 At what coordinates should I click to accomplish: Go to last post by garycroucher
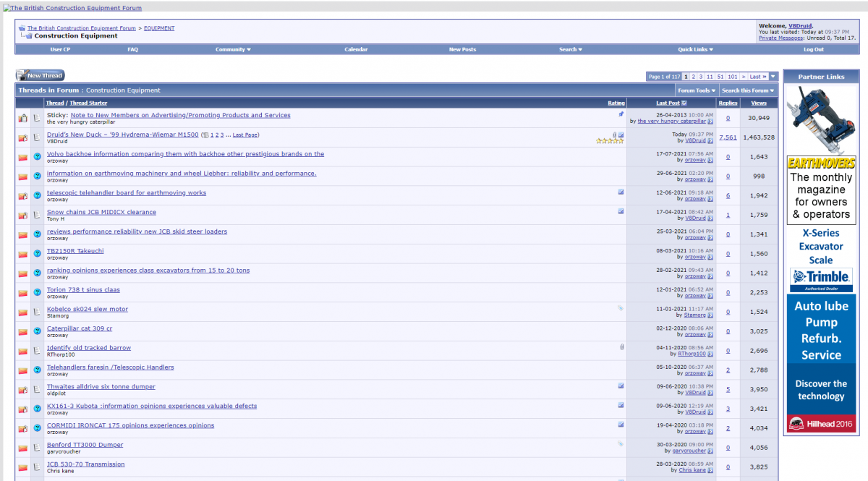(710, 451)
